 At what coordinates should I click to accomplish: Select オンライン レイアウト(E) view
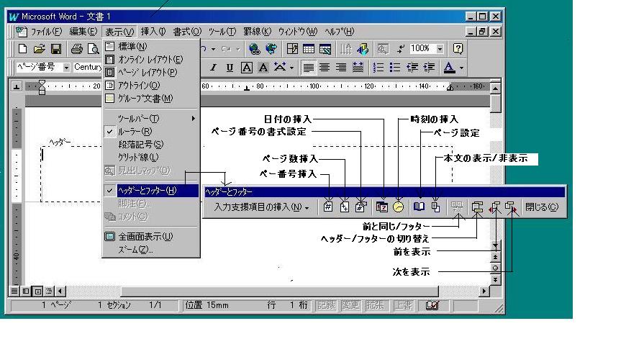tap(150, 60)
